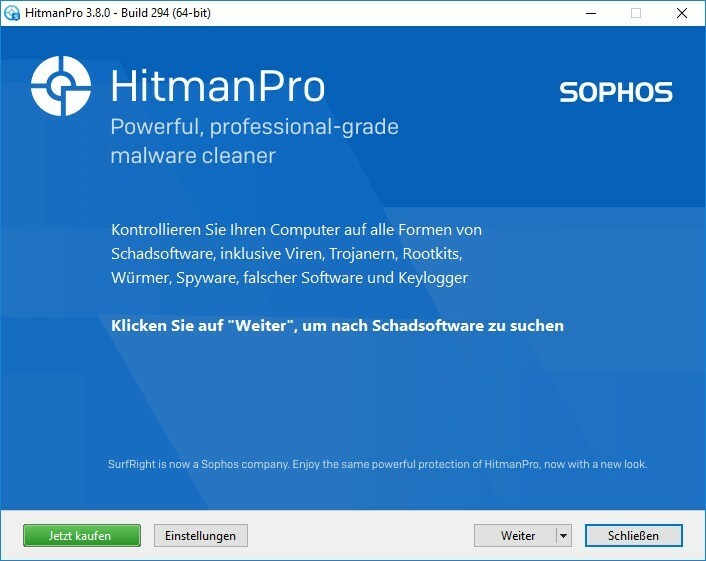This screenshot has width=706, height=561.
Task: Minimize the HitmanPro window
Action: click(x=591, y=13)
